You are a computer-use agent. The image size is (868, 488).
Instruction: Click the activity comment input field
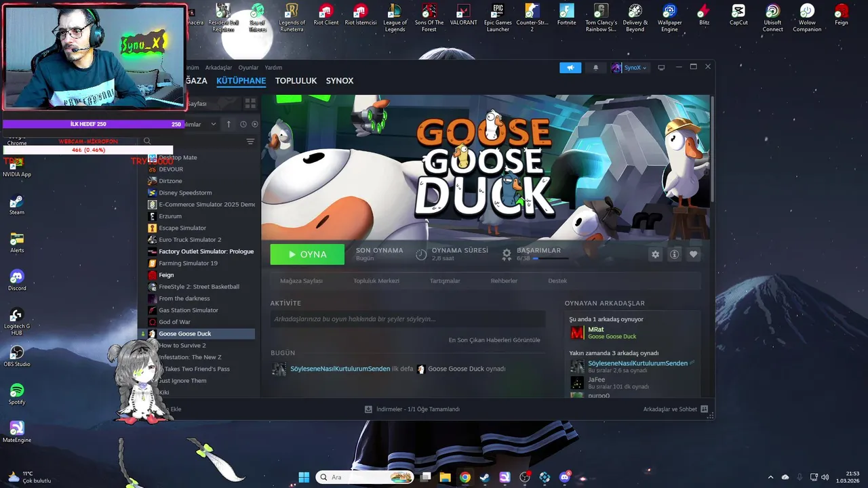pyautogui.click(x=408, y=319)
